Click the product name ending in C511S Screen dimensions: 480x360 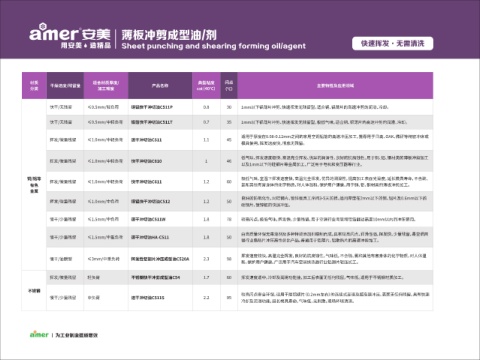click(147, 298)
